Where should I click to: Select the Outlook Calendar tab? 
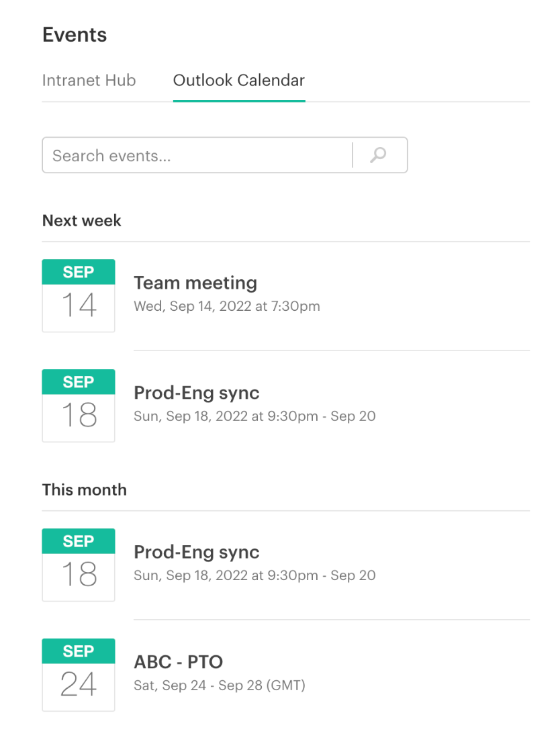coord(238,81)
